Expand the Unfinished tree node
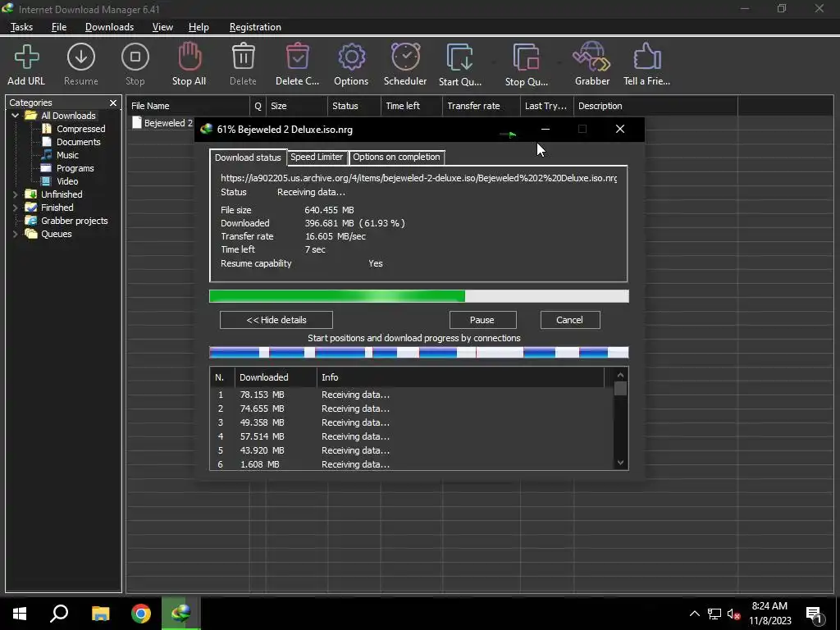 click(15, 194)
